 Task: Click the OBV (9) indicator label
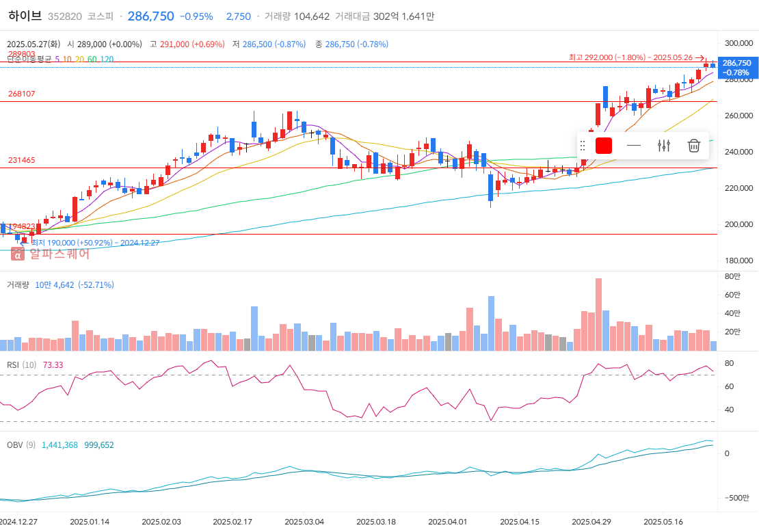pyautogui.click(x=21, y=445)
